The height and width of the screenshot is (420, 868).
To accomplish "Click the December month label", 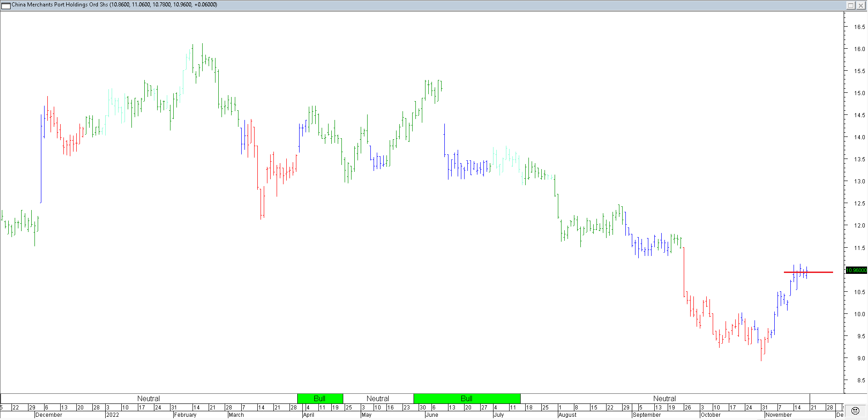I will pos(49,415).
